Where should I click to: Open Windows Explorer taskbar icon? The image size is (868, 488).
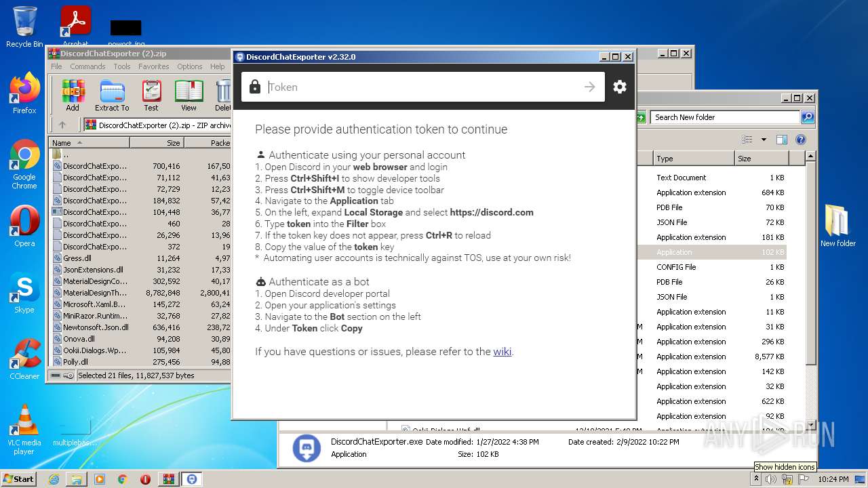tap(77, 479)
